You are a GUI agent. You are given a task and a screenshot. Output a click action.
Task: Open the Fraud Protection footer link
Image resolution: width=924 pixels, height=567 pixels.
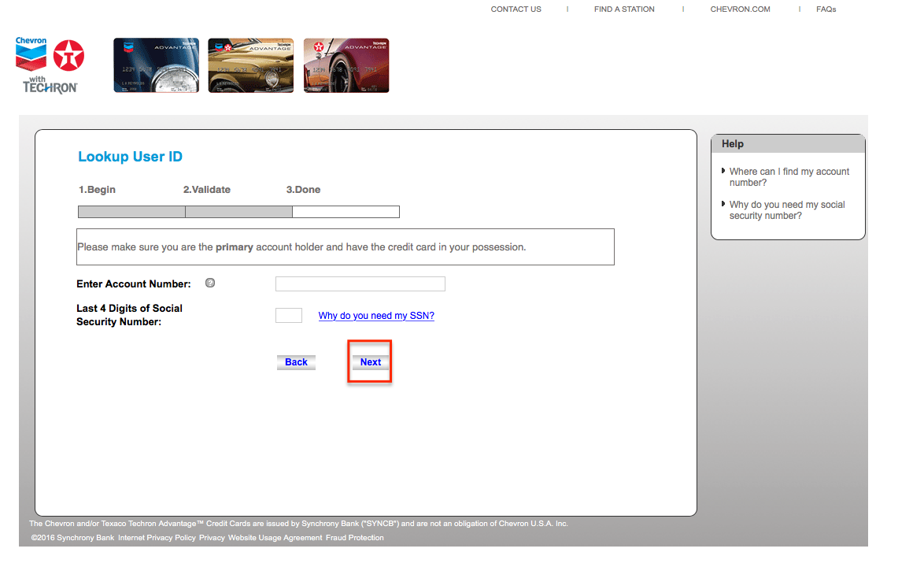pyautogui.click(x=355, y=538)
